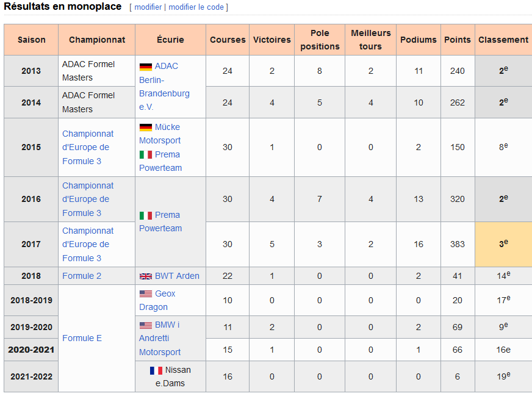
Task: Click the Italian flag in the 2016–2017 Prema cell
Action: tap(146, 215)
